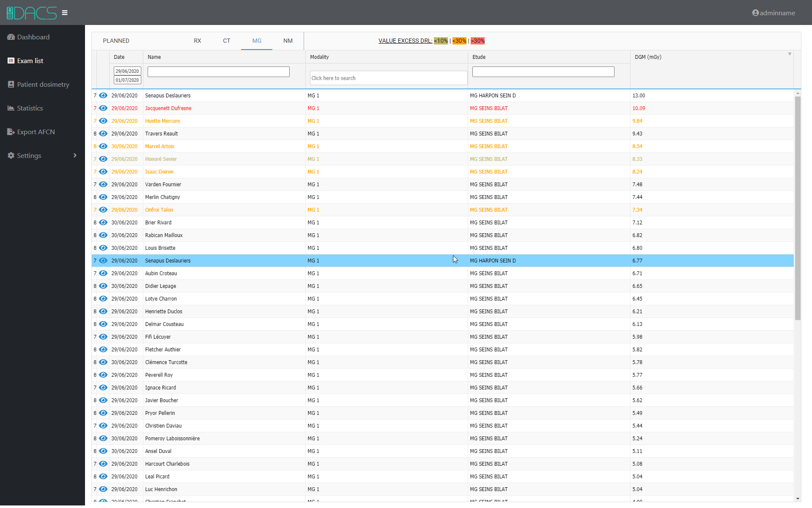The image size is (812, 508).
Task: Click the hamburger menu icon beside DACS logo
Action: coord(65,13)
